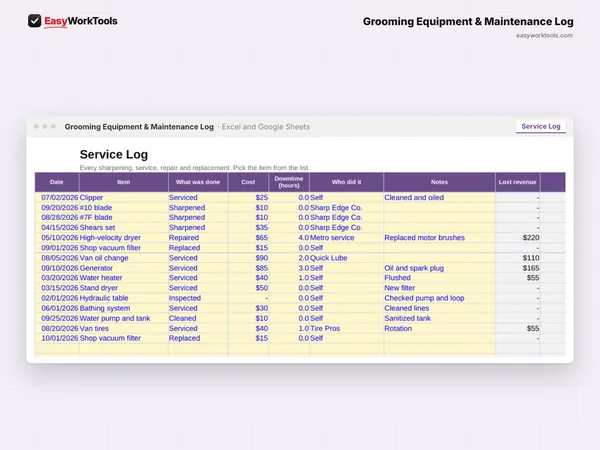Image resolution: width=600 pixels, height=450 pixels.
Task: Select the Who did it header
Action: coord(346,182)
